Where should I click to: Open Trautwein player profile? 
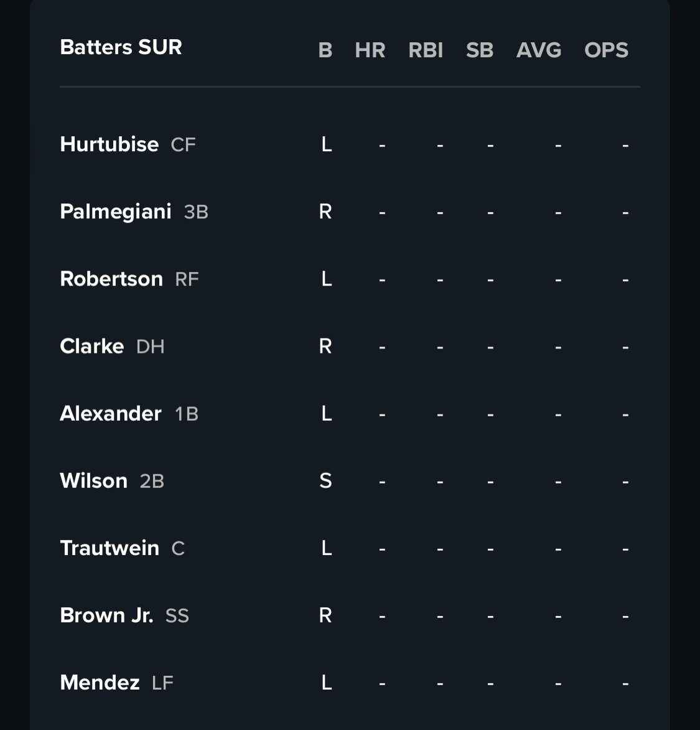109,548
